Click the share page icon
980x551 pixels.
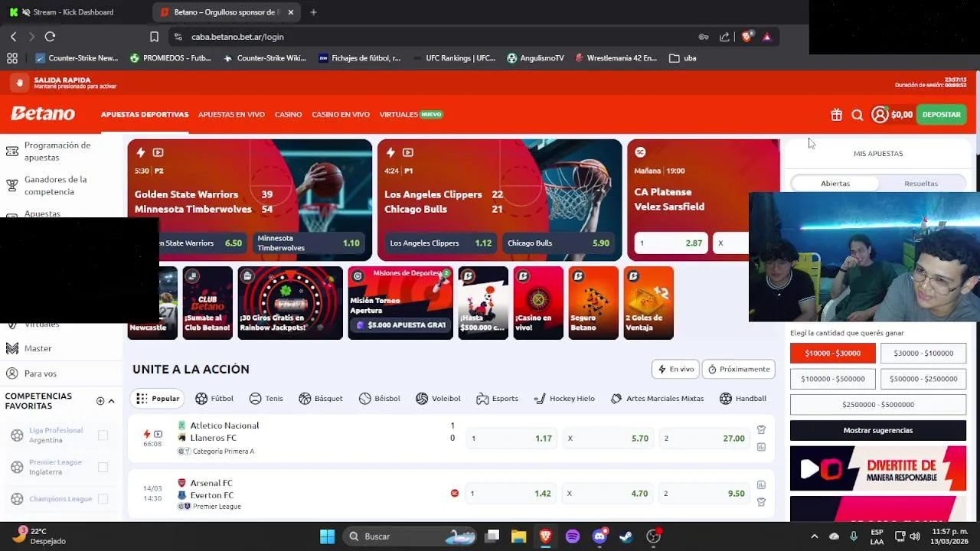(x=724, y=37)
